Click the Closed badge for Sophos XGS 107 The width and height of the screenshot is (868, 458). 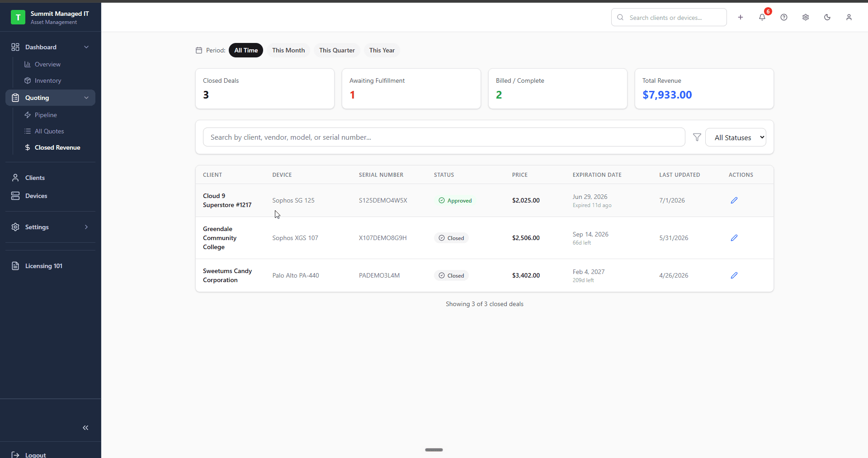click(x=451, y=238)
